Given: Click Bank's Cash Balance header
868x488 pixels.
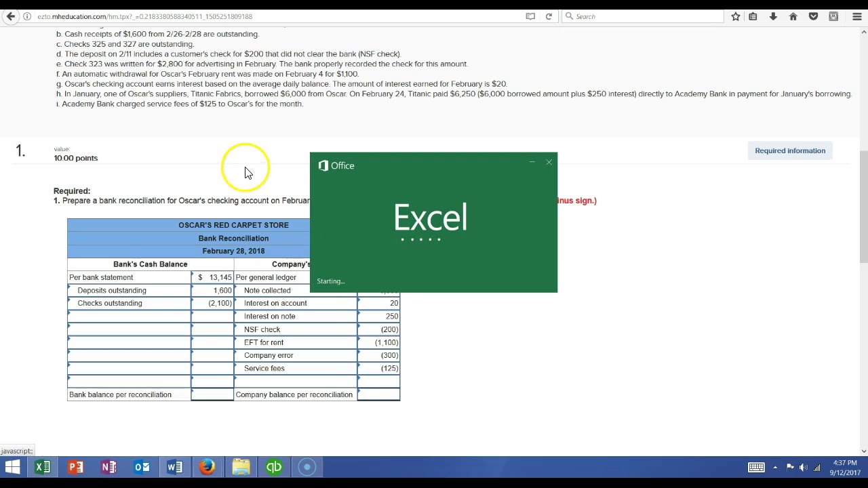Looking at the screenshot, I should (150, 264).
